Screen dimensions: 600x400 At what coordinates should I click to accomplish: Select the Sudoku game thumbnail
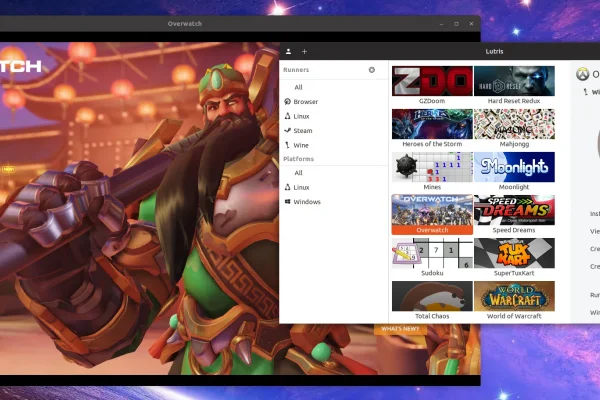[x=432, y=253]
